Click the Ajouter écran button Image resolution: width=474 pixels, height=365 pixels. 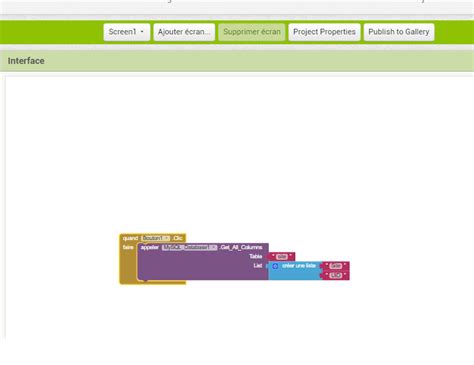coord(184,32)
